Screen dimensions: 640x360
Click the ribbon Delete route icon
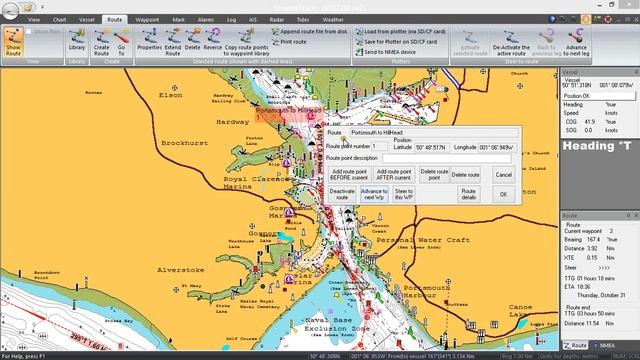[x=192, y=40]
